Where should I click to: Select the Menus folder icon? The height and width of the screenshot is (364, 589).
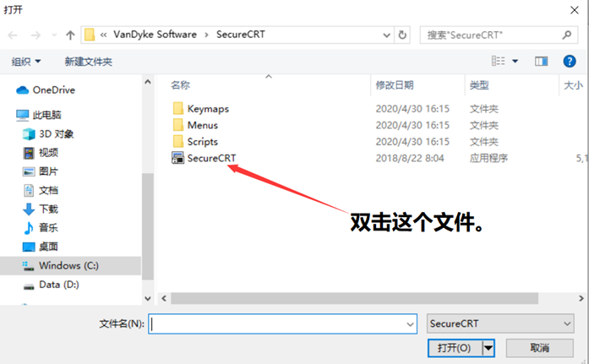(x=178, y=125)
